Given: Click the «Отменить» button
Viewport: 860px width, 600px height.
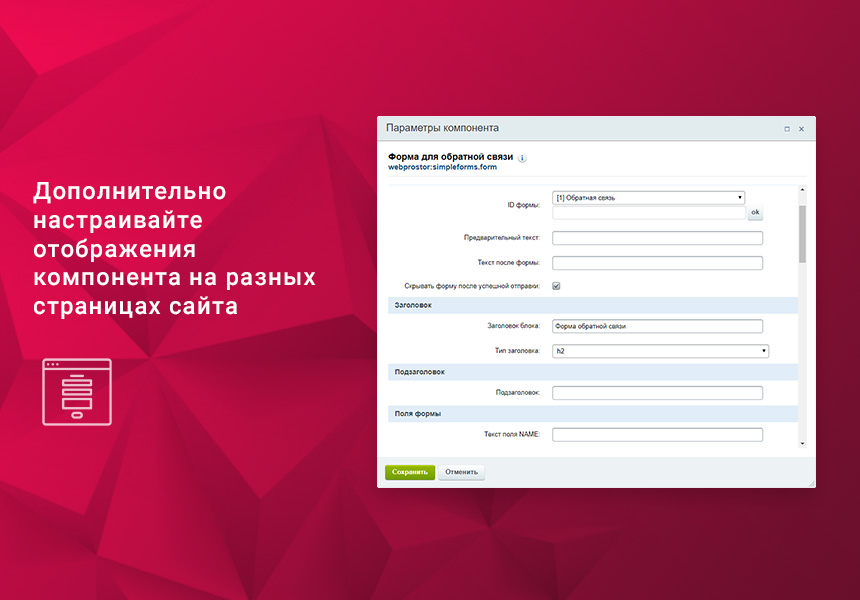Looking at the screenshot, I should 460,471.
